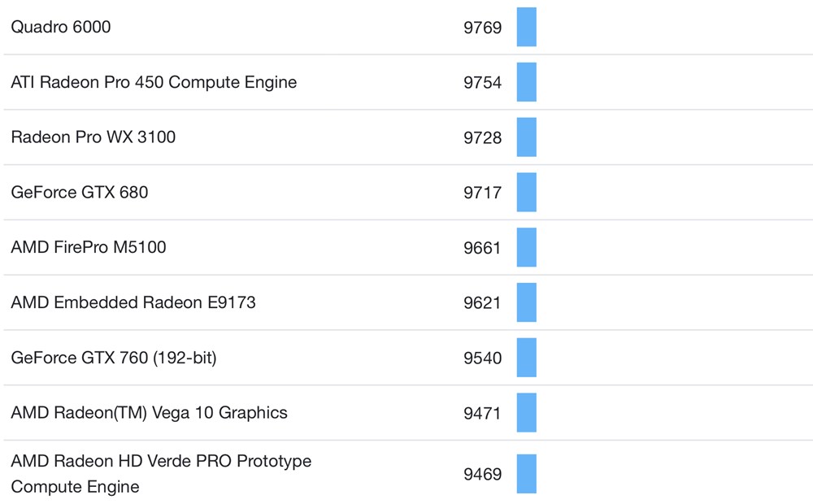Click the GeForce GTX 680 score bar

[526, 193]
